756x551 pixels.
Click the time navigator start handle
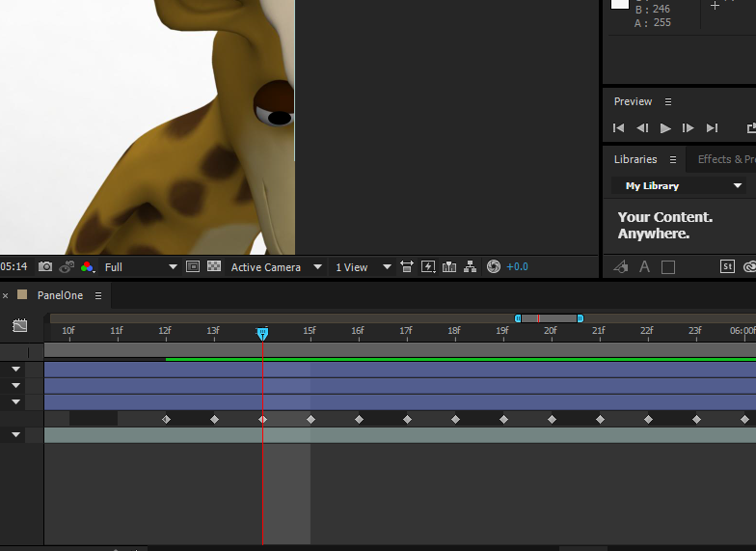(518, 318)
